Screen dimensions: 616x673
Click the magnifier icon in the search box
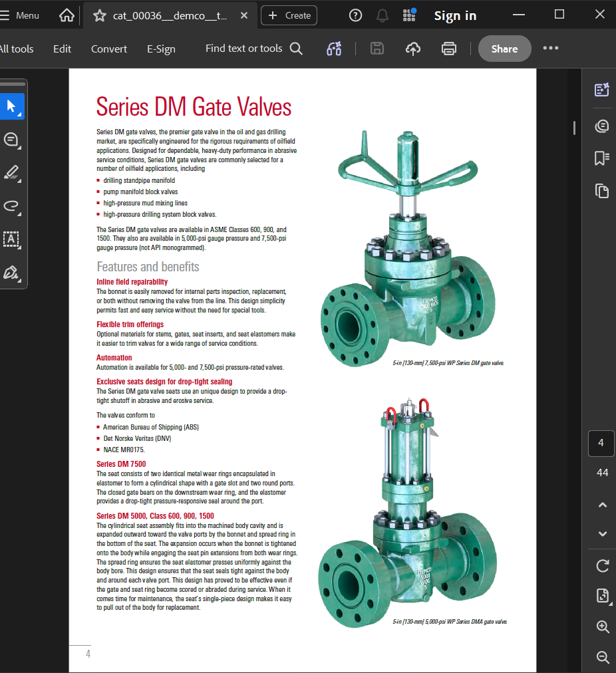click(296, 49)
